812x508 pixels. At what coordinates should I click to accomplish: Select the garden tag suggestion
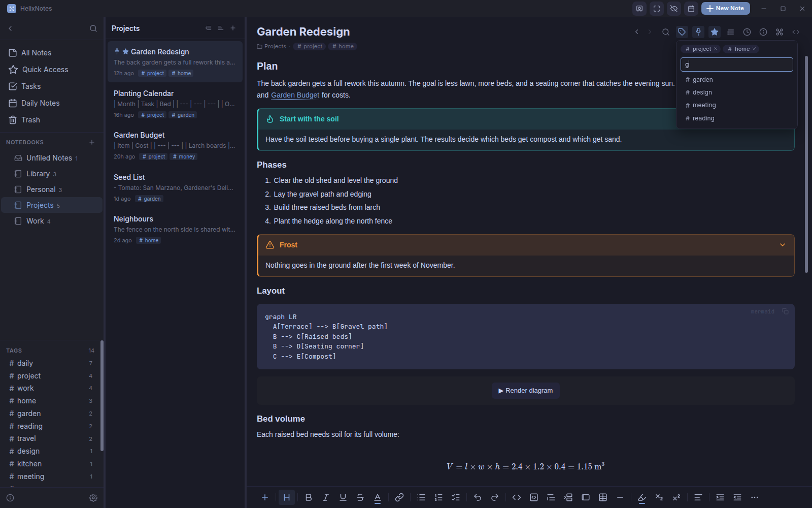[736, 80]
